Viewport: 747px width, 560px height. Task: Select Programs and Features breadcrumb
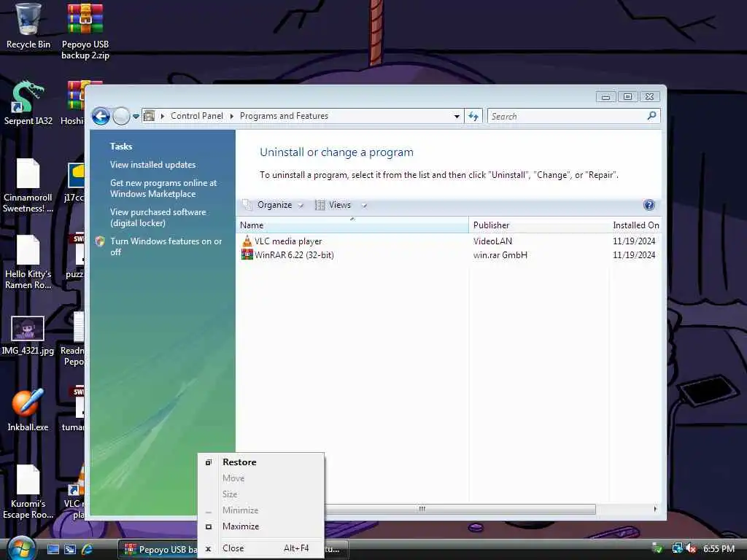pos(284,116)
